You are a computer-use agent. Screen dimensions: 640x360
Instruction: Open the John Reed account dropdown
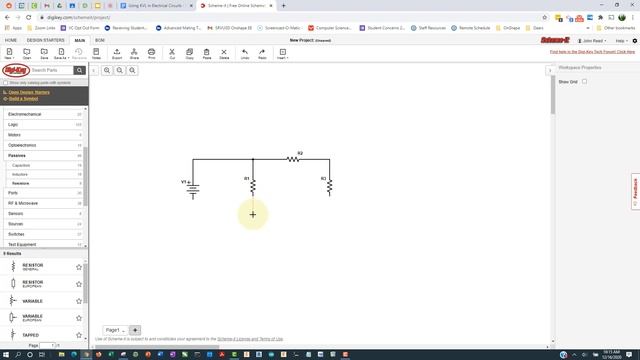[592, 41]
